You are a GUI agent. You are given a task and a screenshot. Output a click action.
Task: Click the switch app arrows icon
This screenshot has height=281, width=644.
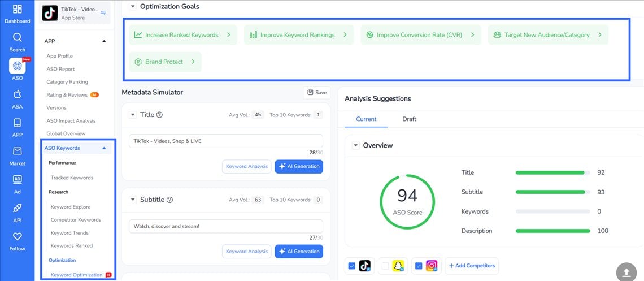tap(103, 13)
